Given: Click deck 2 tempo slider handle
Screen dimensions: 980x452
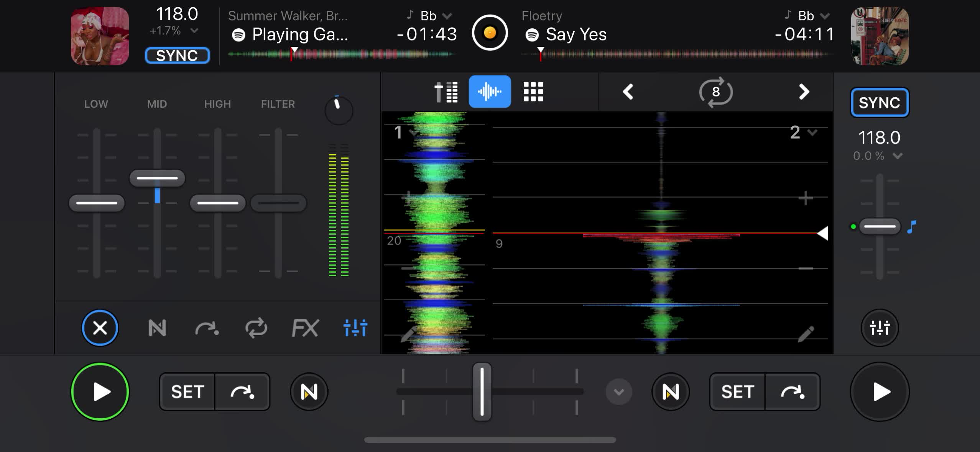Looking at the screenshot, I should pos(880,226).
